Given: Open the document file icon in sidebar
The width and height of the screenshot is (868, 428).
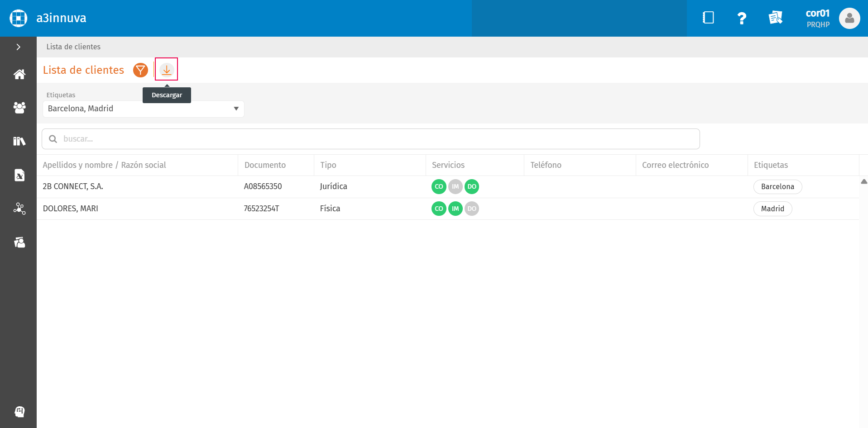Looking at the screenshot, I should 19,175.
